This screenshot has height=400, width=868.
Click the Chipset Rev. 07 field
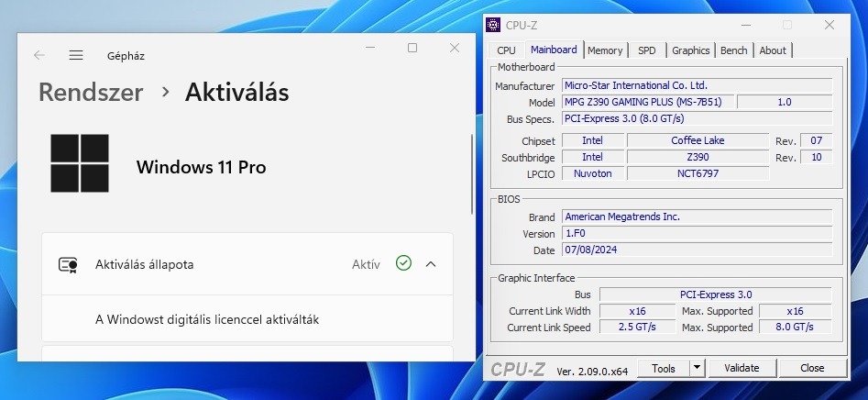(817, 140)
